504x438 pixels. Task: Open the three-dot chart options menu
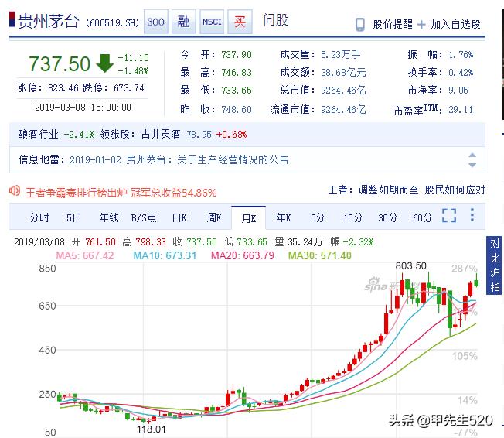point(472,214)
